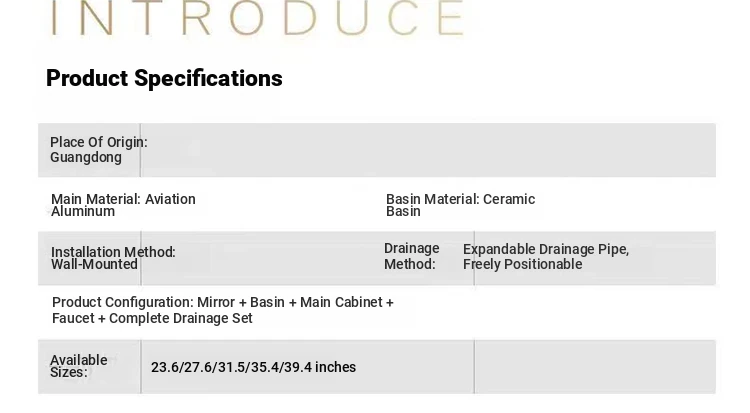750x413 pixels.
Task: Select the 23.6/27.6/31.5/35.4/39.4 inches value
Action: 254,367
